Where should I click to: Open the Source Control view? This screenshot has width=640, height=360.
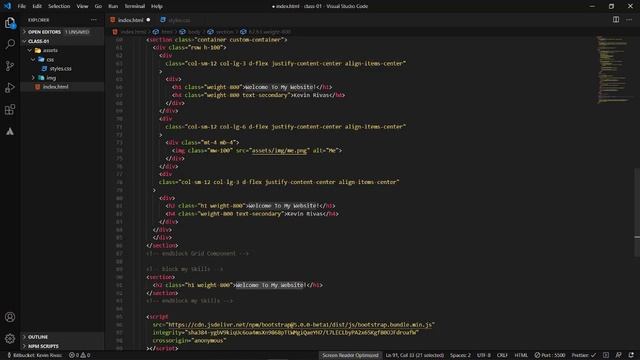10,66
